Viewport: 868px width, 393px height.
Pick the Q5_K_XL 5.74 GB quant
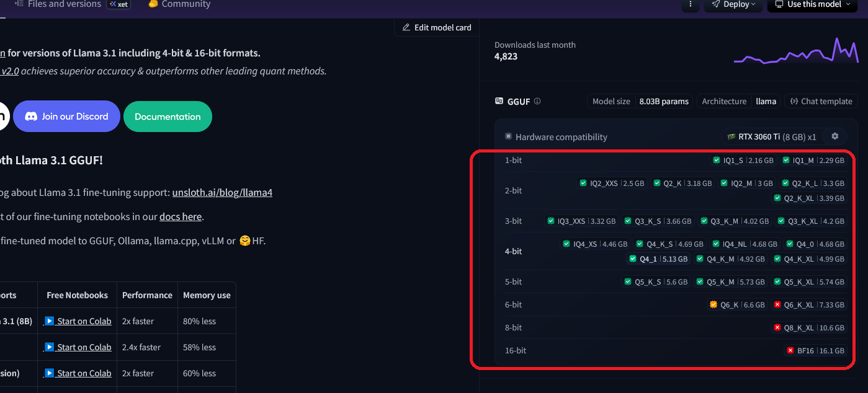809,281
